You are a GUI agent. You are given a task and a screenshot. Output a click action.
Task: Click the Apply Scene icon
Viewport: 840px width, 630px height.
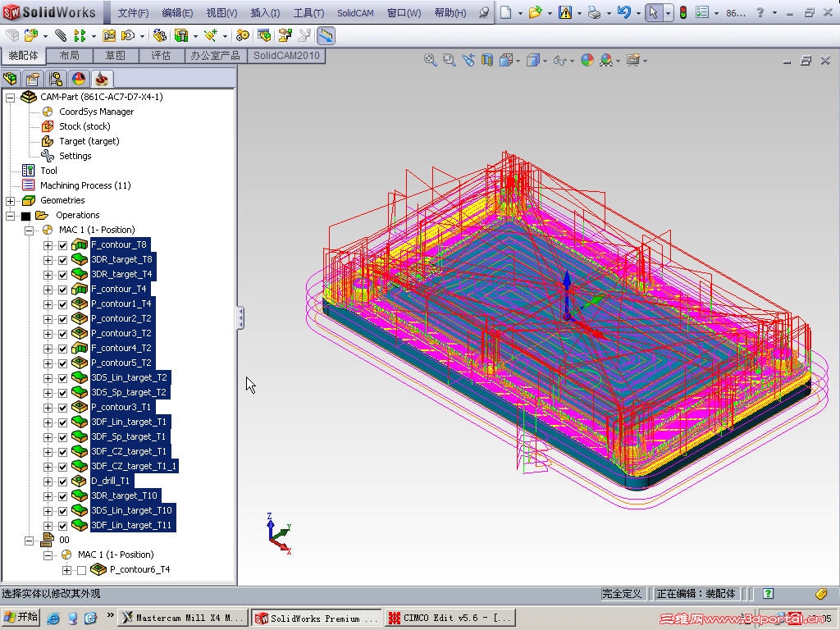(x=606, y=60)
